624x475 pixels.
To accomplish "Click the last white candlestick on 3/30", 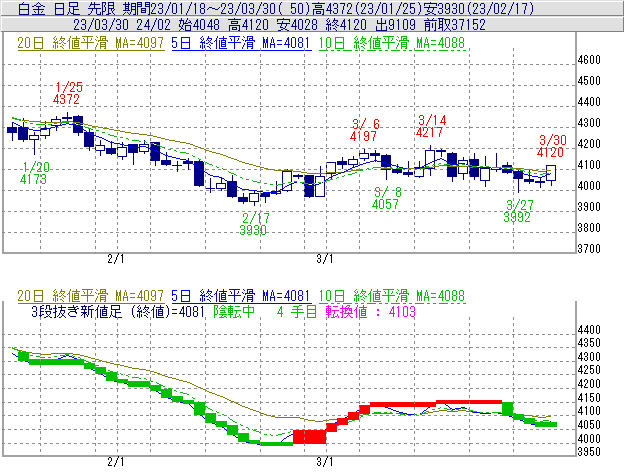I will pos(551,173).
